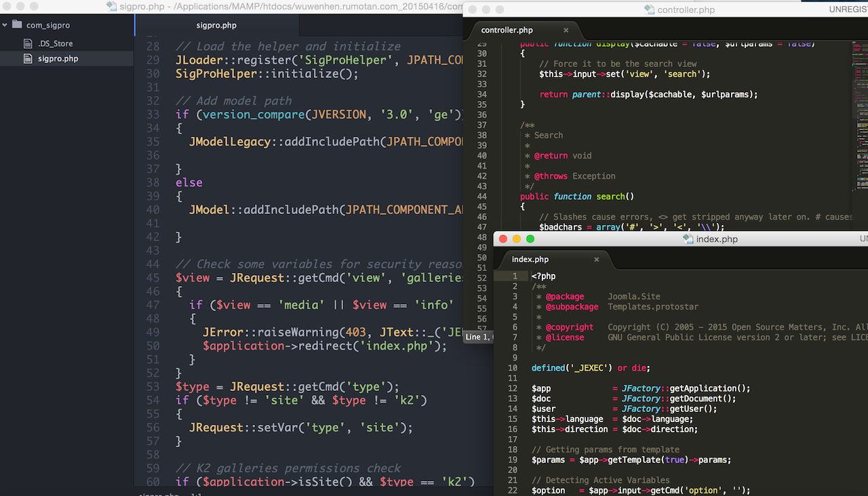
Task: Click the green zoom button of index.php window
Action: (x=530, y=239)
